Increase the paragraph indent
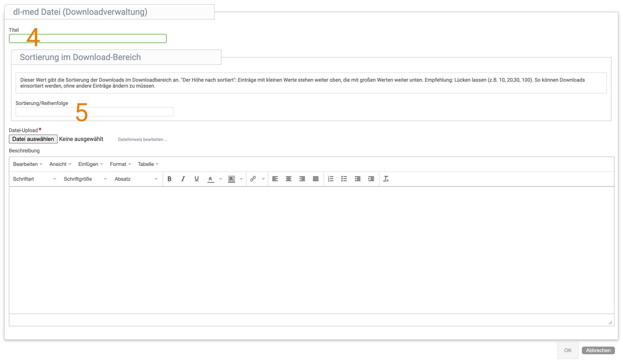 [x=371, y=179]
